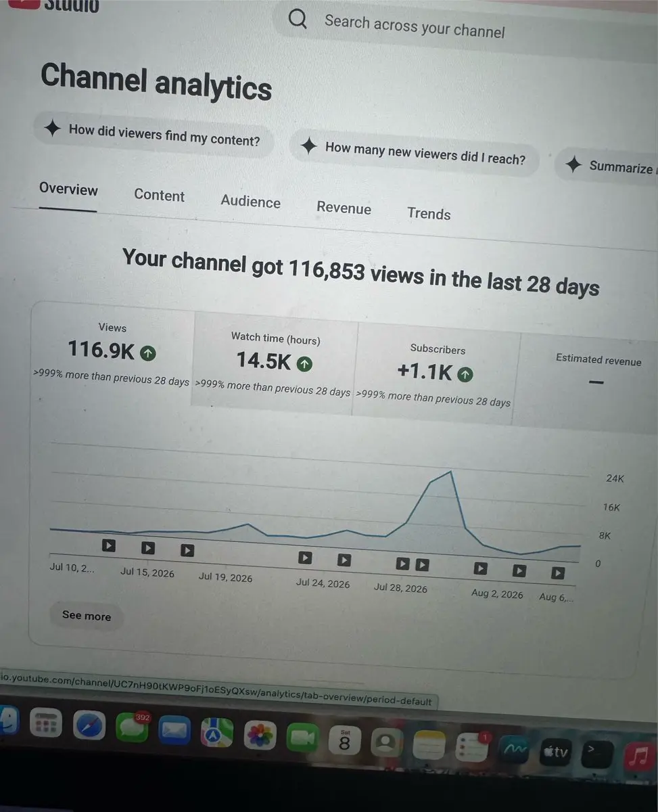Open the Revenue tab
The height and width of the screenshot is (812, 658).
point(344,208)
